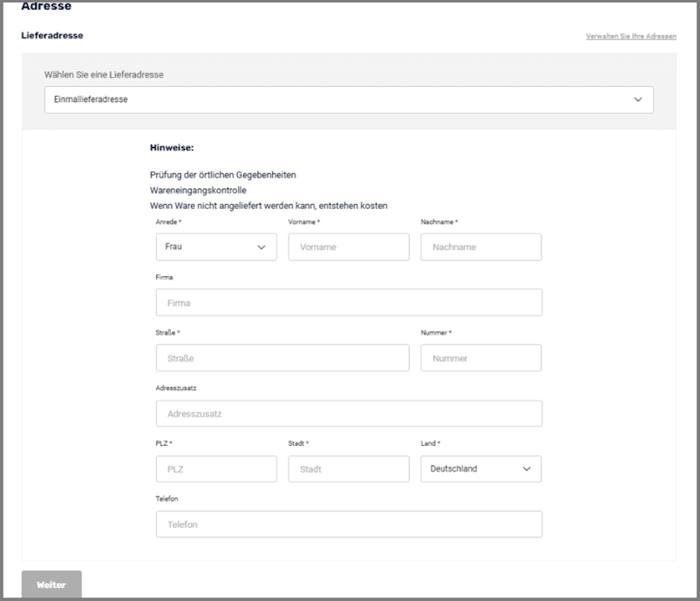Select the Firma input field

(x=349, y=303)
